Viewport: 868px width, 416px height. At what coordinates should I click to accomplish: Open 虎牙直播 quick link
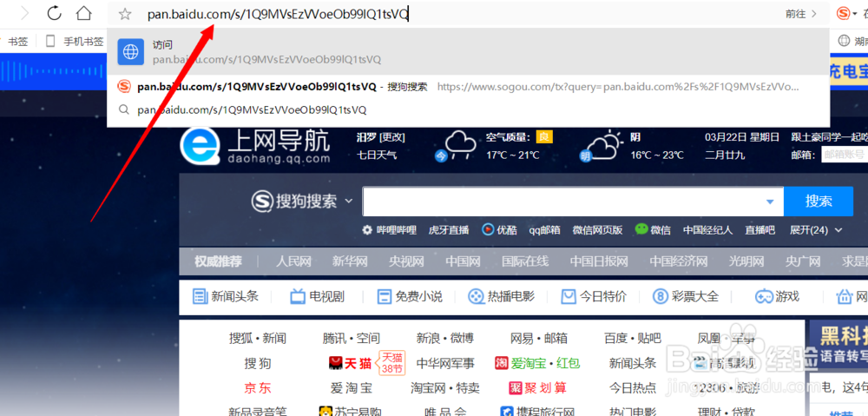pos(449,230)
